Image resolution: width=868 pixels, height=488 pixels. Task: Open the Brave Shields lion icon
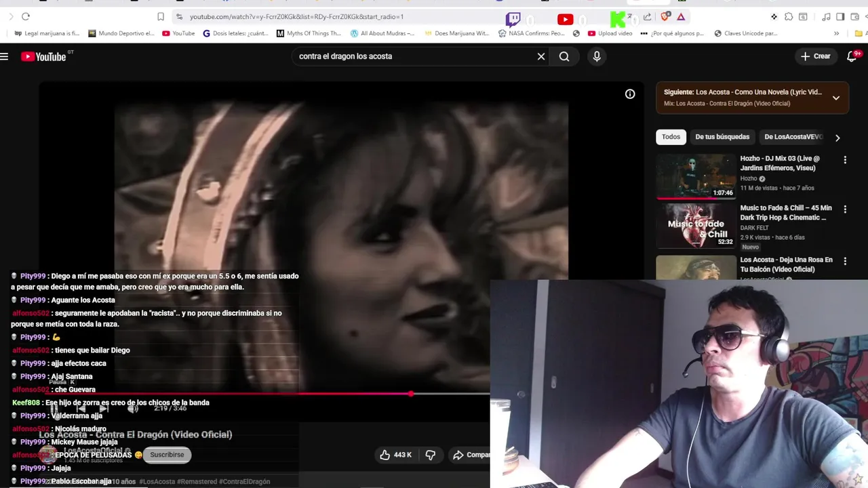pos(665,16)
